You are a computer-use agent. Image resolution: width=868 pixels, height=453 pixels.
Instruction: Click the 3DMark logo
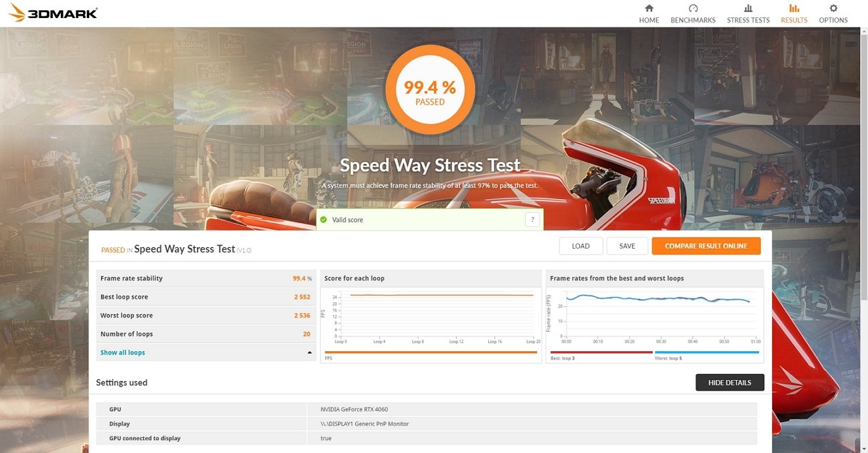pyautogui.click(x=53, y=13)
